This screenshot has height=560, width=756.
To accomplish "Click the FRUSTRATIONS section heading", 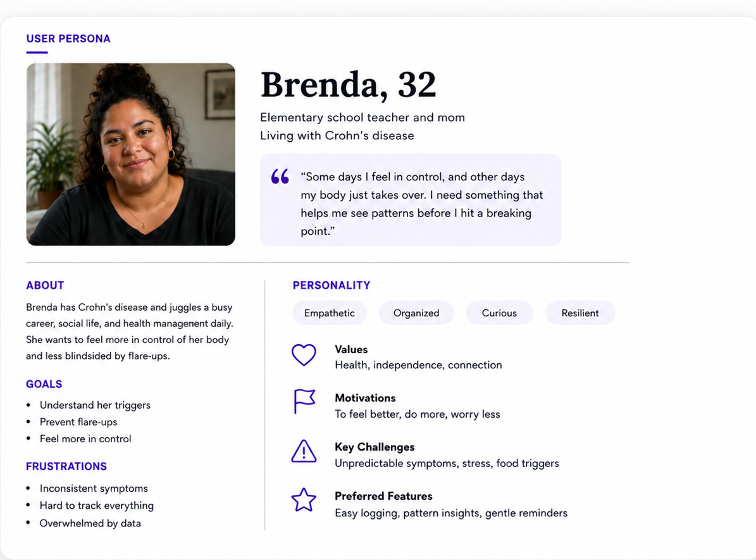I will click(x=66, y=466).
